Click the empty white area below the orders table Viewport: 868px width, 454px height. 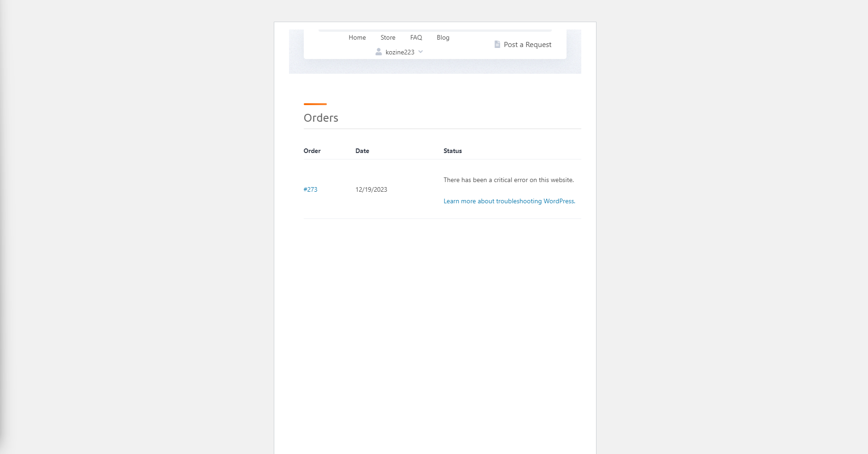[x=435, y=336]
